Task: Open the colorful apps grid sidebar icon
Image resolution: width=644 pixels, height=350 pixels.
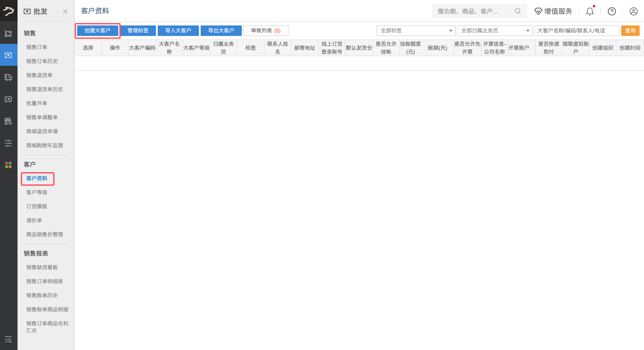Action: pos(9,165)
